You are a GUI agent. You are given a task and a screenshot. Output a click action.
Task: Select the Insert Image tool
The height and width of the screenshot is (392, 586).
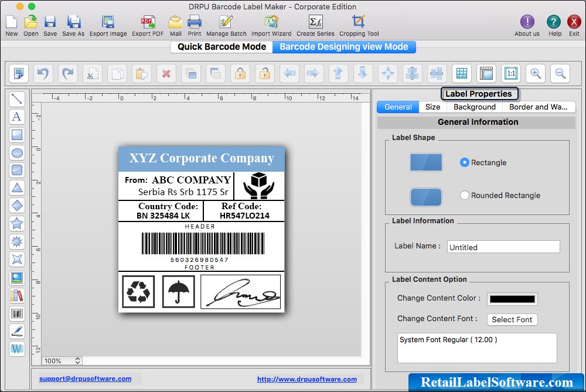tap(17, 278)
